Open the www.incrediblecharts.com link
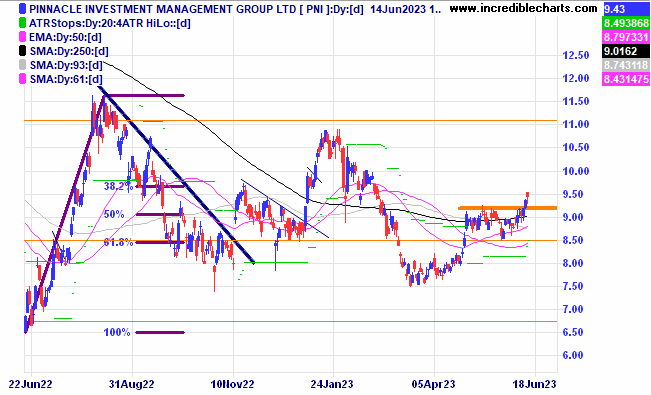 point(524,8)
